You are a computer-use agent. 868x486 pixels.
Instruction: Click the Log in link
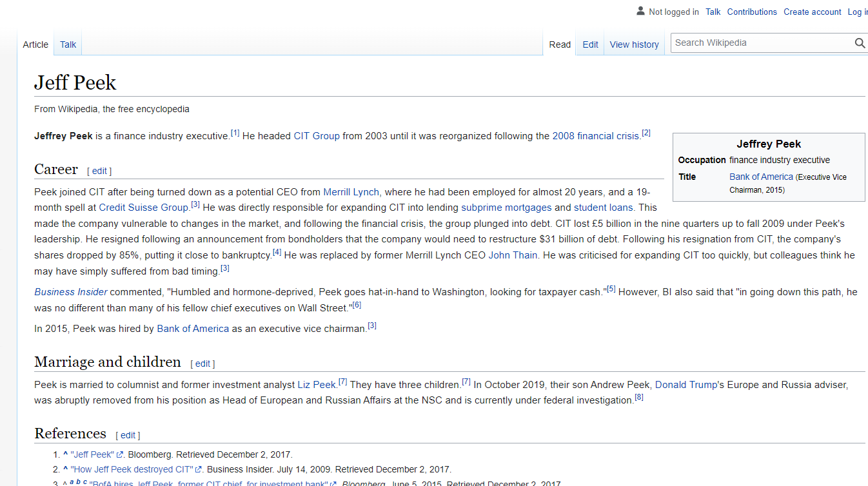(858, 12)
